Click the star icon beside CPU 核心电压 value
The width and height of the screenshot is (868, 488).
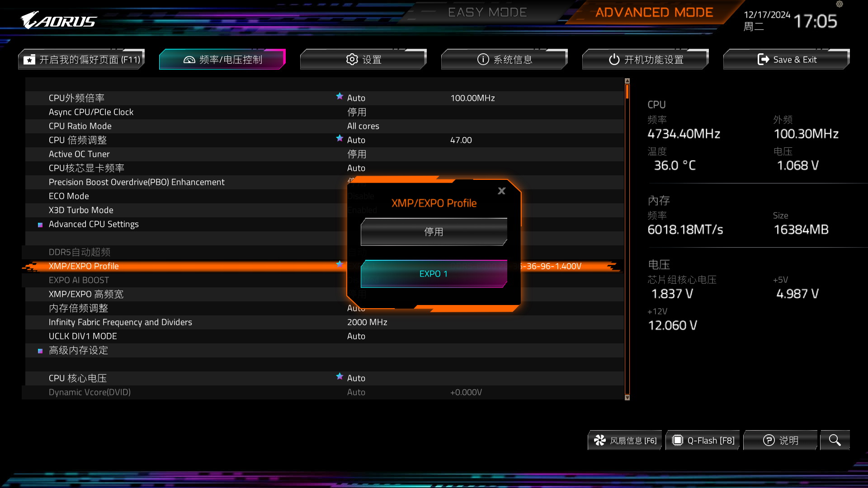(x=340, y=376)
